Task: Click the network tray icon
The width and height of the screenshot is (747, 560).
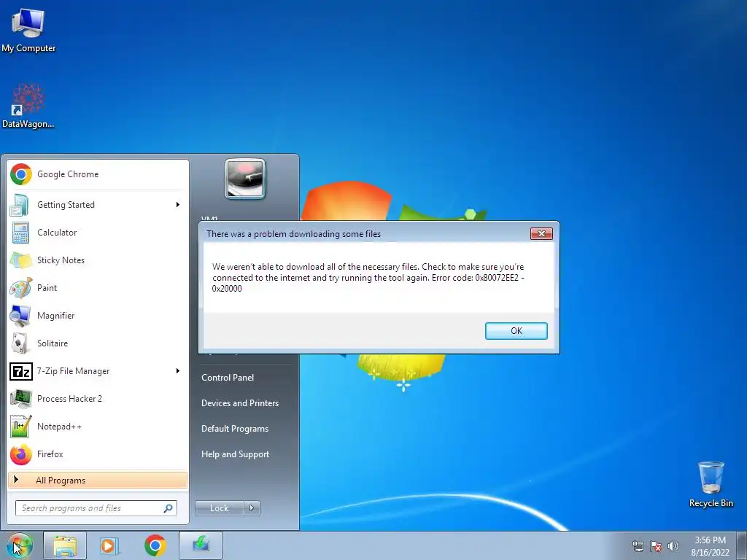Action: [x=638, y=546]
